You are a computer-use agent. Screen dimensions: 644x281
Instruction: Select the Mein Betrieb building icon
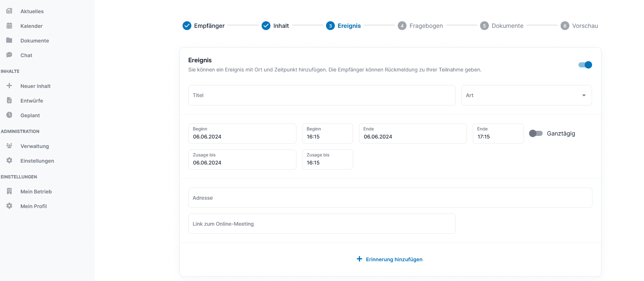(10, 191)
